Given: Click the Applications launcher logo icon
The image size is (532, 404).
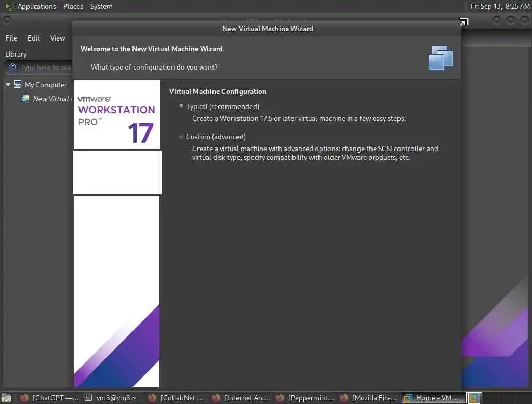Looking at the screenshot, I should point(9,6).
